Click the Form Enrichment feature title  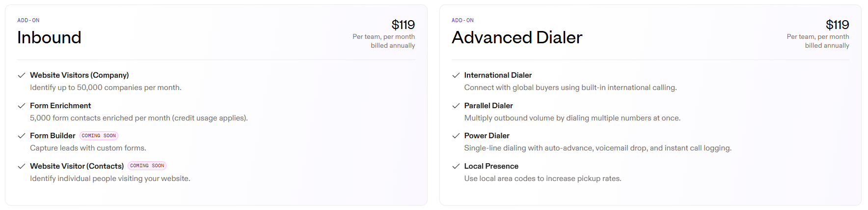pyautogui.click(x=60, y=106)
